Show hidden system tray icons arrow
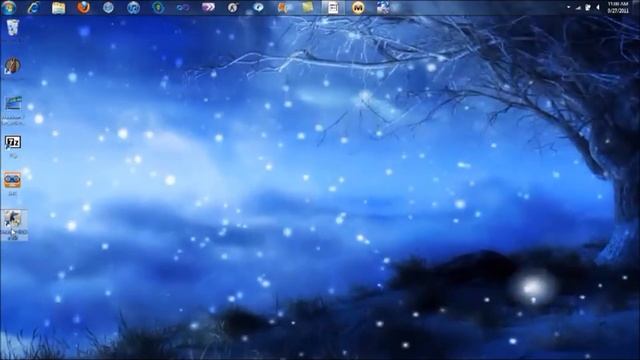640x360 pixels. coord(568,7)
